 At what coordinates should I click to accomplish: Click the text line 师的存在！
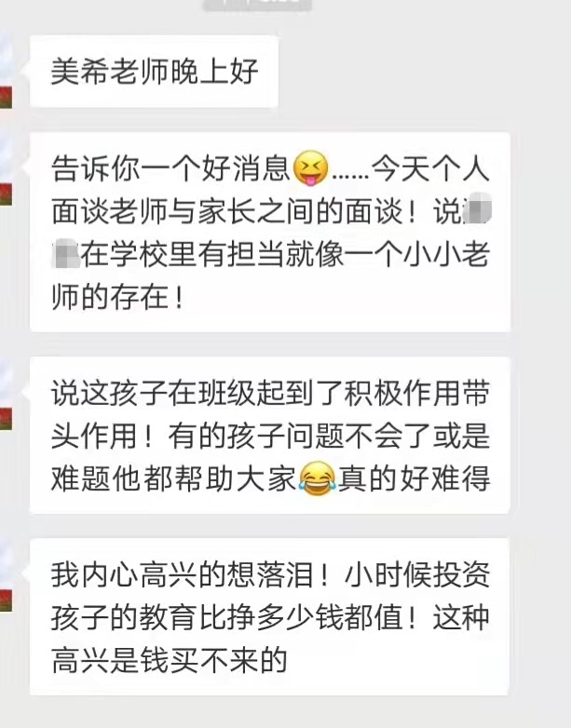coord(118,297)
